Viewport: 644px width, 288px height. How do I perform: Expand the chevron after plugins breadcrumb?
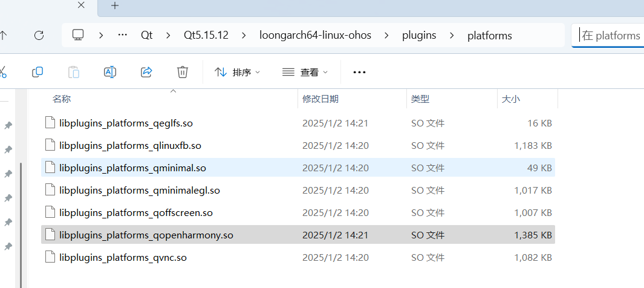pos(452,35)
